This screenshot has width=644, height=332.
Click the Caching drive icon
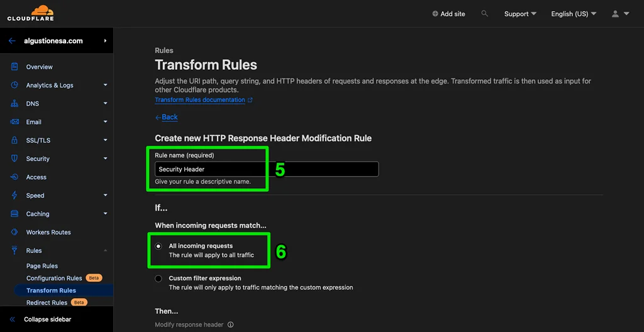click(x=14, y=214)
